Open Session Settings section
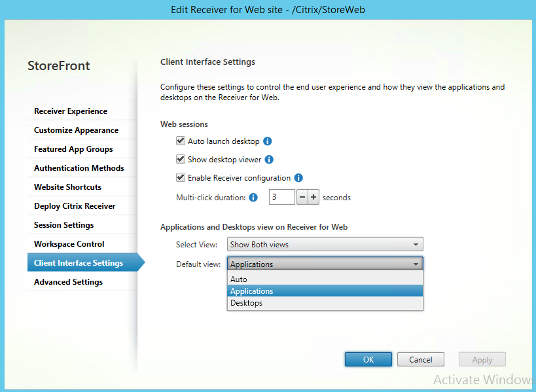 82,225
